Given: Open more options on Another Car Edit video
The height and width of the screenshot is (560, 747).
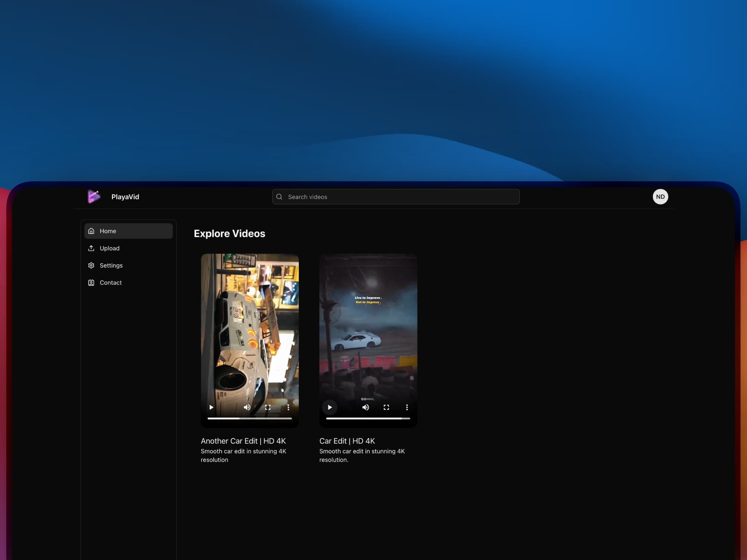Looking at the screenshot, I should 288,407.
